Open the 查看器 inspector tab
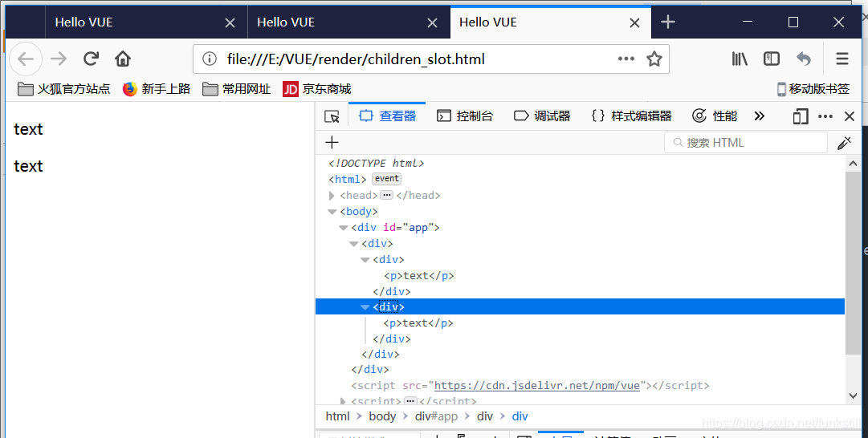Screen dimensions: 868x438 [388, 116]
